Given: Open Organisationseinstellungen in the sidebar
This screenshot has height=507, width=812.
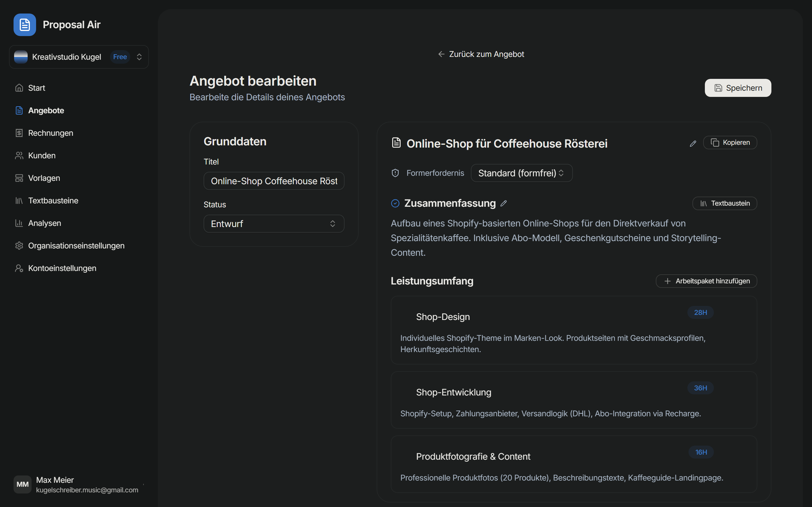Looking at the screenshot, I should pos(76,246).
